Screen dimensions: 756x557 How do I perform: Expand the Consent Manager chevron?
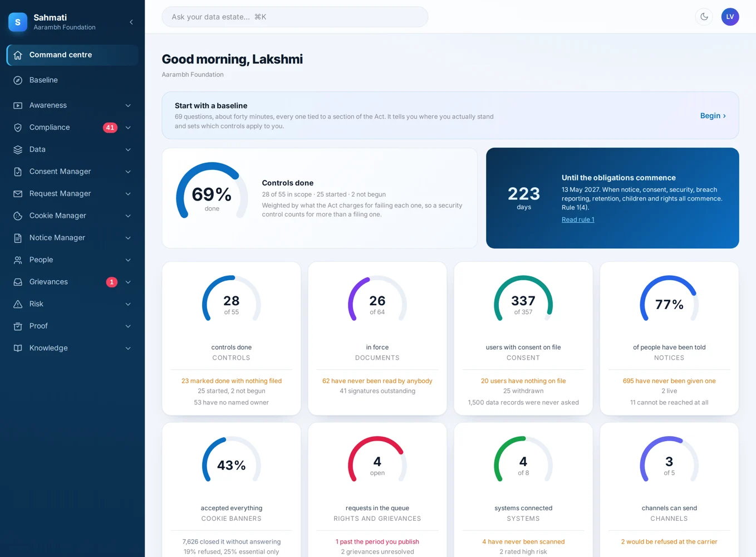(128, 172)
